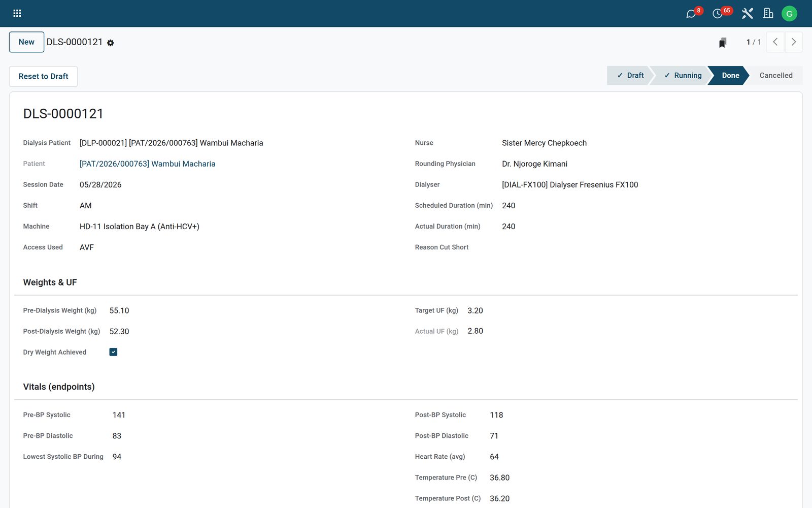The image size is (812, 508).
Task: Open the activities clock icon
Action: [718, 13]
